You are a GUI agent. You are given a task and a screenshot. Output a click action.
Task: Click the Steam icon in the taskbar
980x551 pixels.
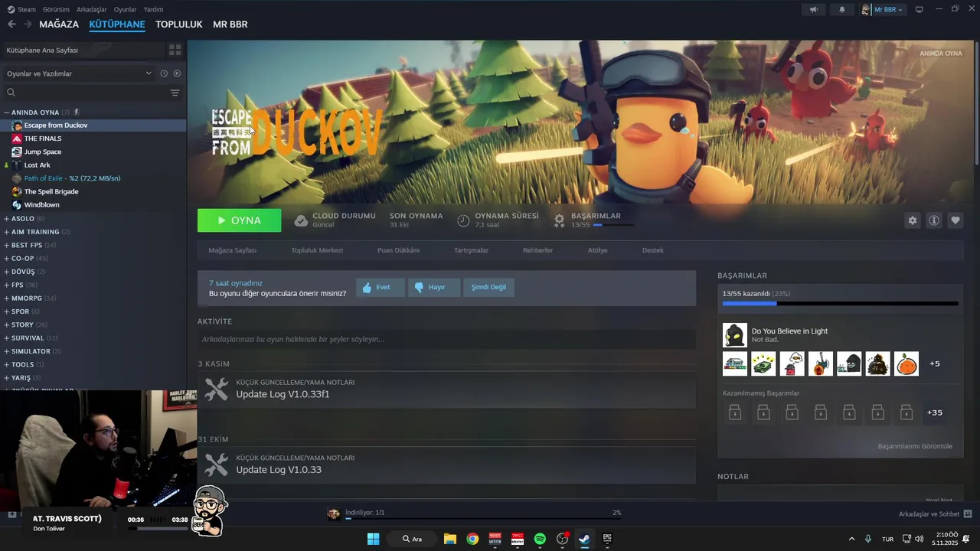pos(584,539)
